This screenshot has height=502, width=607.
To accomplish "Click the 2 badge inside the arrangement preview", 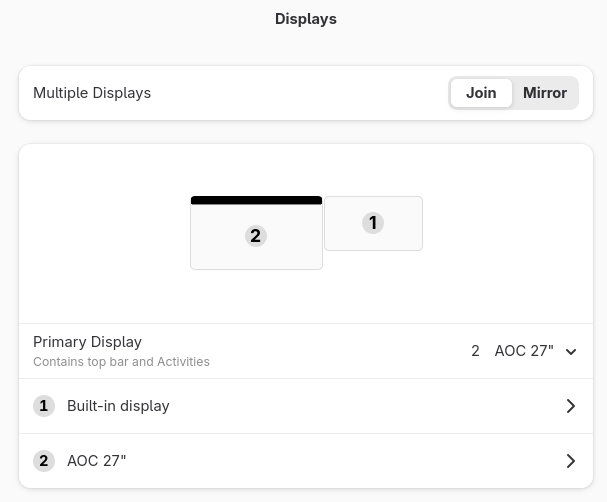I will [x=256, y=236].
